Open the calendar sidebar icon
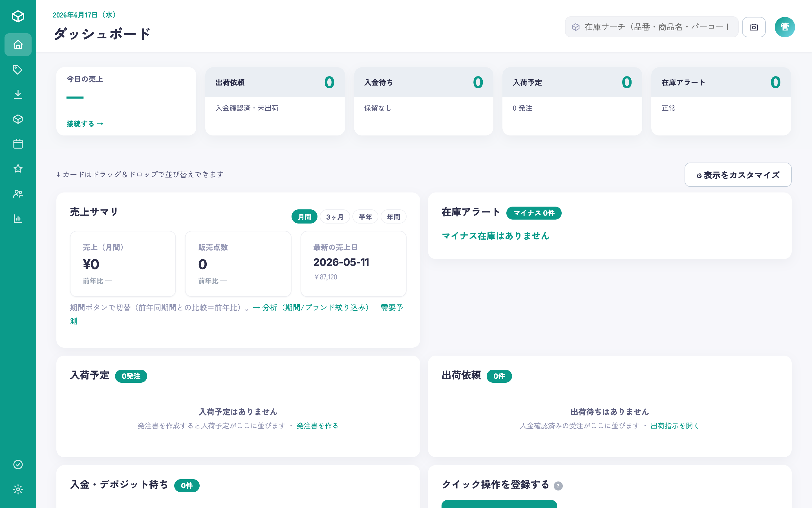Viewport: 812px width, 508px height. tap(18, 144)
